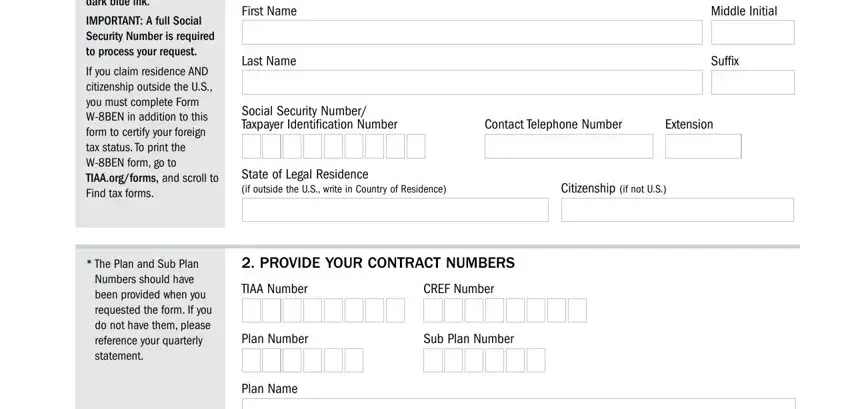Click first Sub Plan Number digit box

[x=433, y=360]
